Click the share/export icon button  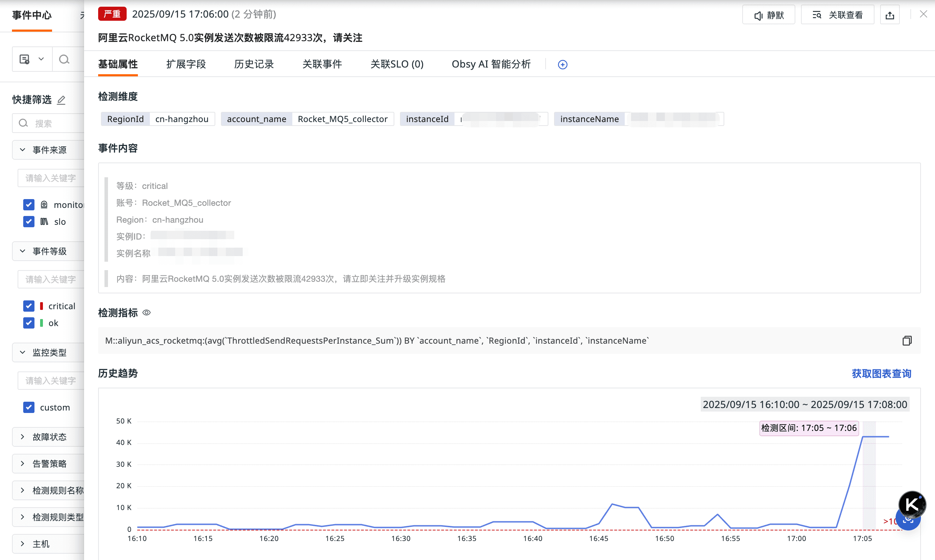(x=889, y=15)
